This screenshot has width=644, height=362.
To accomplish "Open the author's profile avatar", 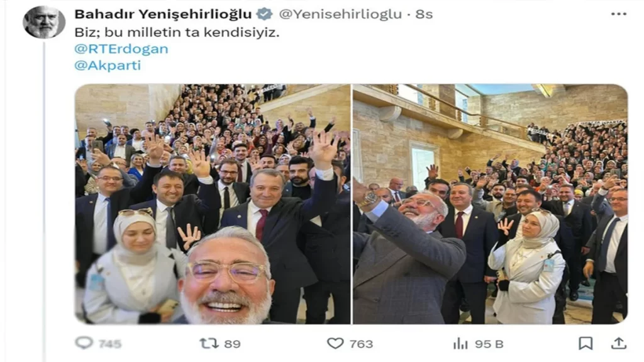I will 43,22.
